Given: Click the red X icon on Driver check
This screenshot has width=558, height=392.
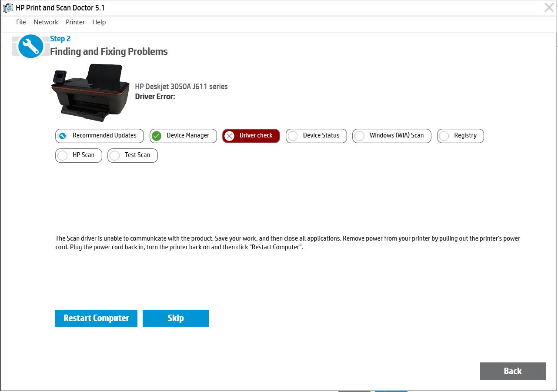Looking at the screenshot, I should 229,136.
